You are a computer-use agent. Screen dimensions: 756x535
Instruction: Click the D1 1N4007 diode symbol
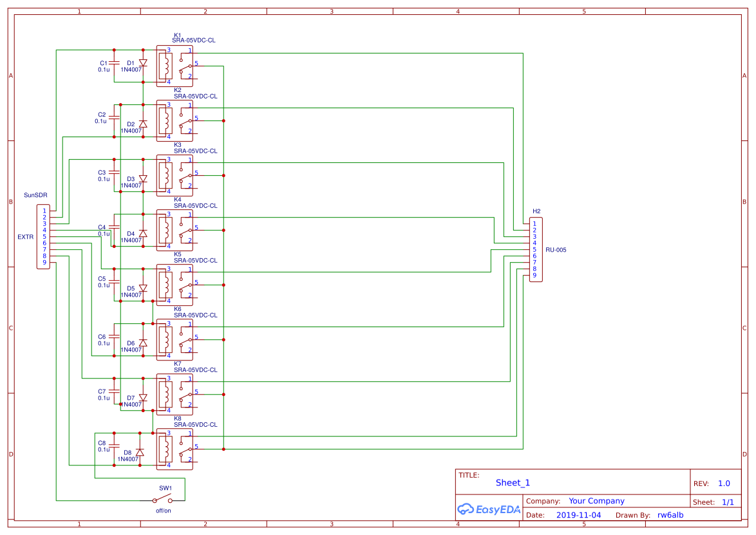143,63
